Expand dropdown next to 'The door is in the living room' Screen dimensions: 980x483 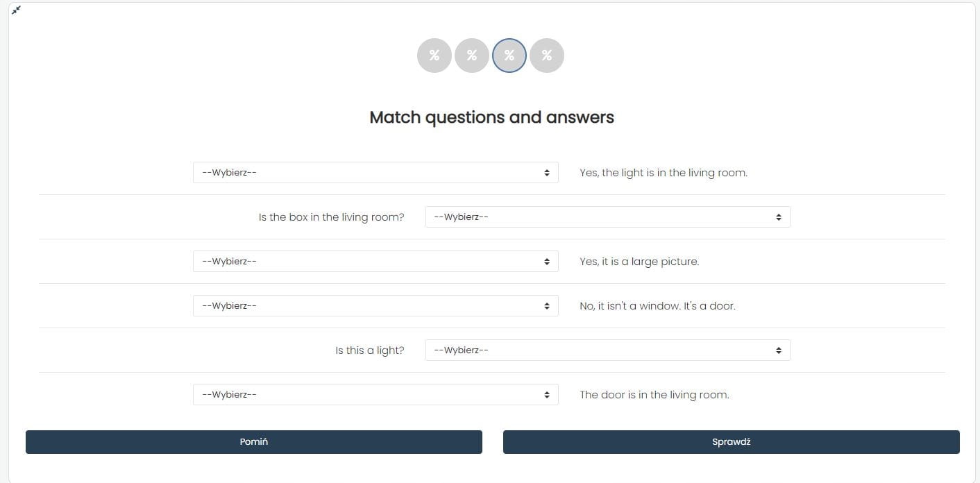pos(375,395)
